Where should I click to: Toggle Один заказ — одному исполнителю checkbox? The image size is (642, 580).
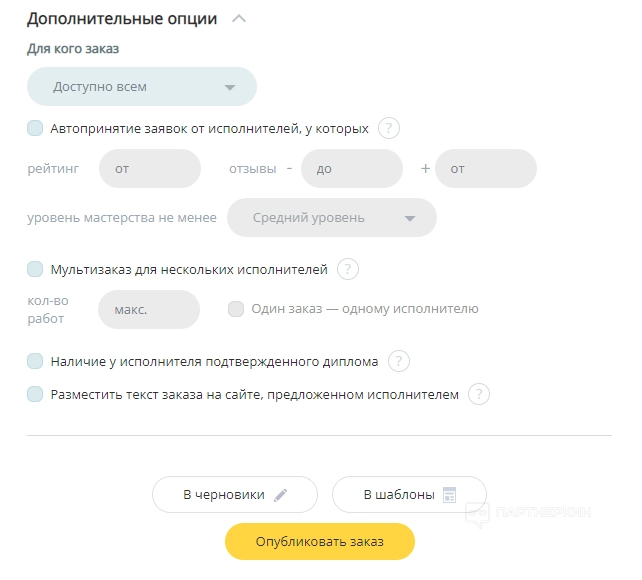coord(236,309)
